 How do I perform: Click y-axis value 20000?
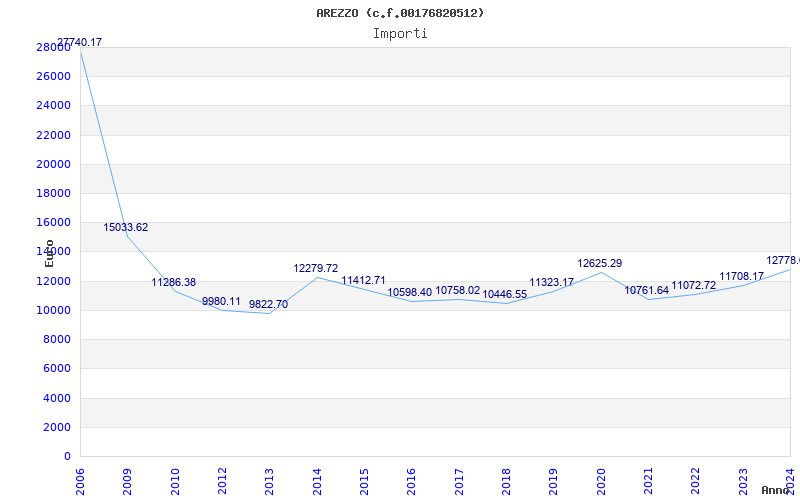click(53, 164)
